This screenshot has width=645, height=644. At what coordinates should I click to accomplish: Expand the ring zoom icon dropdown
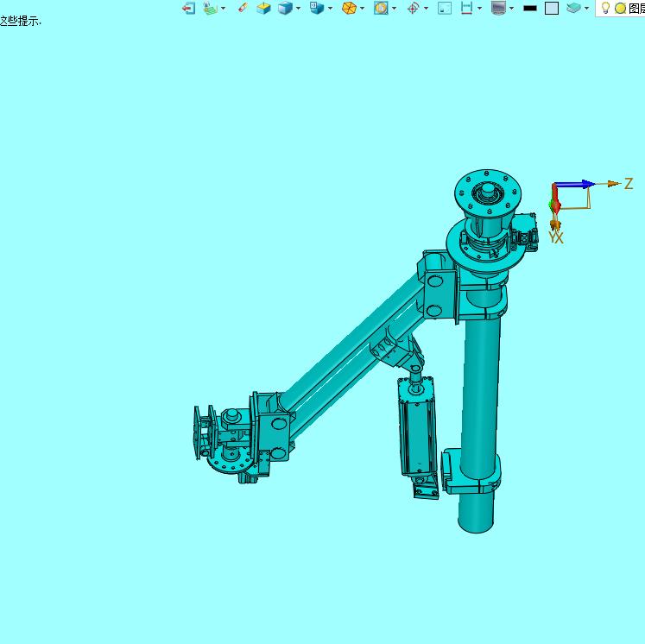[x=395, y=9]
